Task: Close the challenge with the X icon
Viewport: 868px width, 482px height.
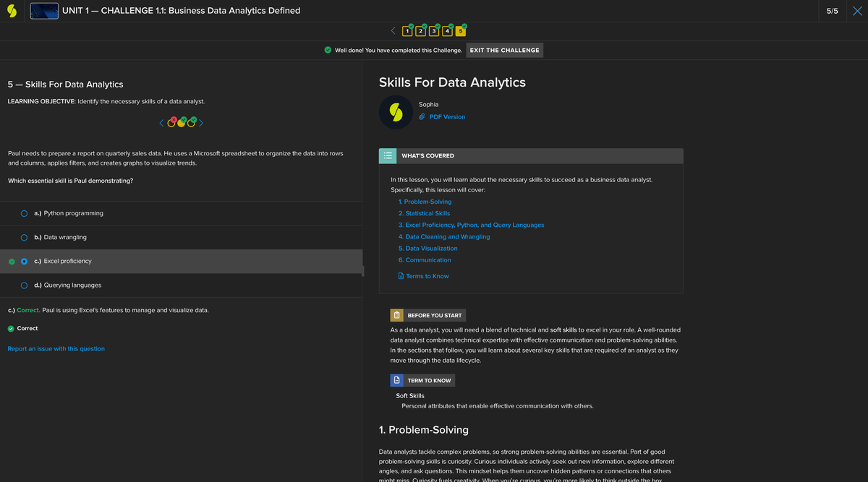Action: click(x=857, y=11)
